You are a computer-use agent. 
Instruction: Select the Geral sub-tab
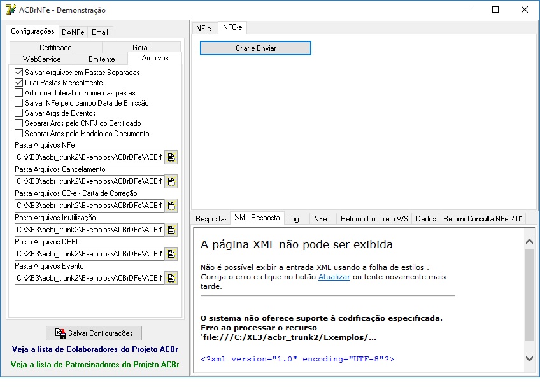point(141,48)
